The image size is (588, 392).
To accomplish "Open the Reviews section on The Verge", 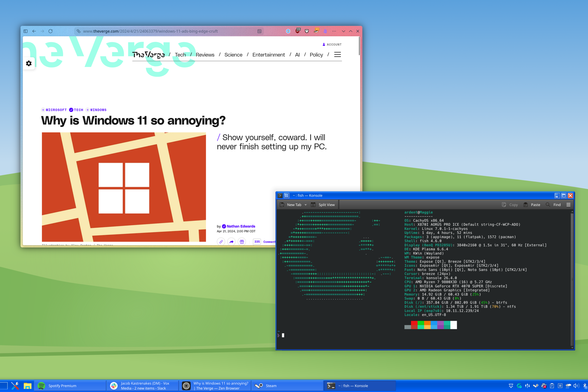I will pos(205,55).
